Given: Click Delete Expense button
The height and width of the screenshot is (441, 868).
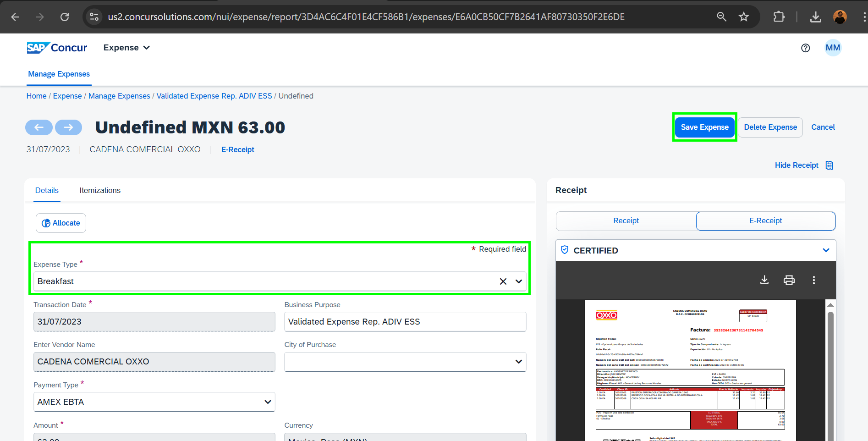Looking at the screenshot, I should point(770,127).
